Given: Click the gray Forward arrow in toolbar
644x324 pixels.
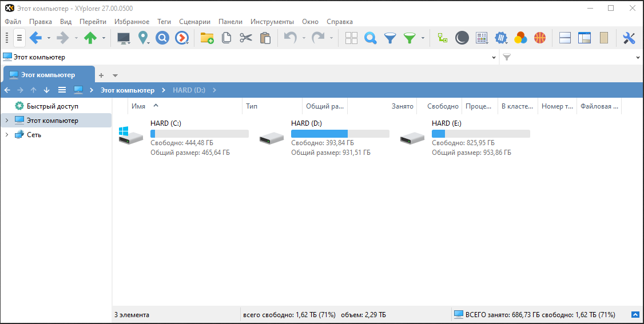Looking at the screenshot, I should point(62,38).
